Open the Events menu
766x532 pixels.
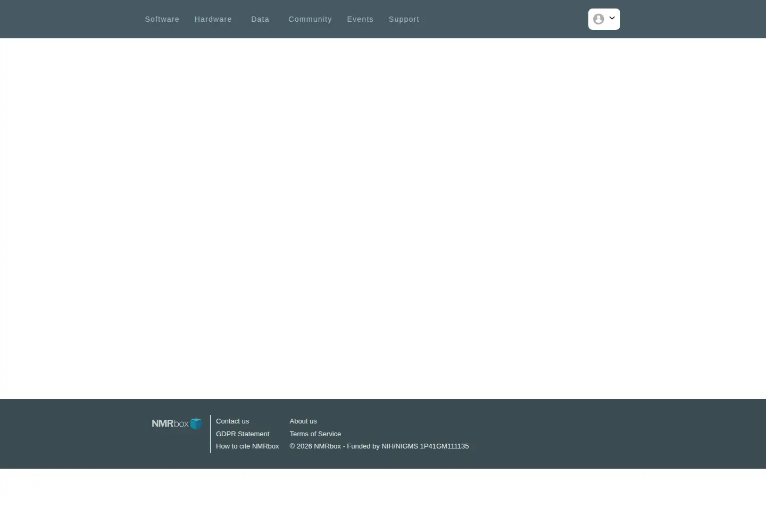360,19
